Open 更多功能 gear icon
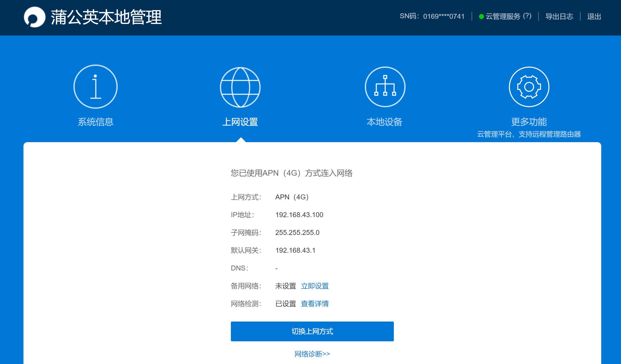The image size is (621, 364). pos(529,87)
